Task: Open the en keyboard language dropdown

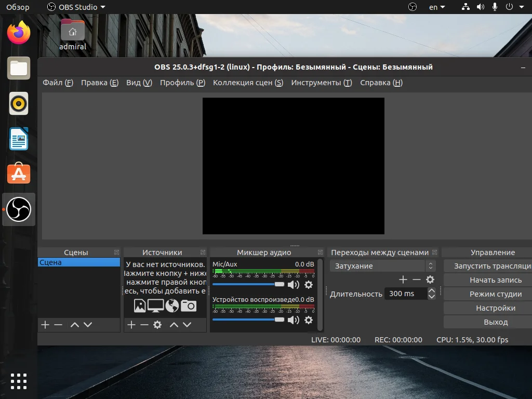Action: click(436, 7)
